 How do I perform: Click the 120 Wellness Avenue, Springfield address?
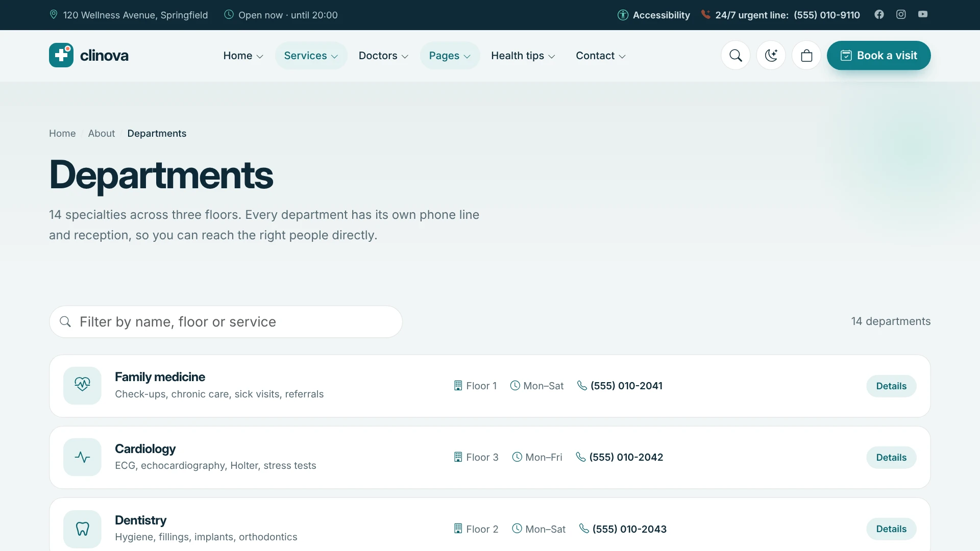coord(135,15)
